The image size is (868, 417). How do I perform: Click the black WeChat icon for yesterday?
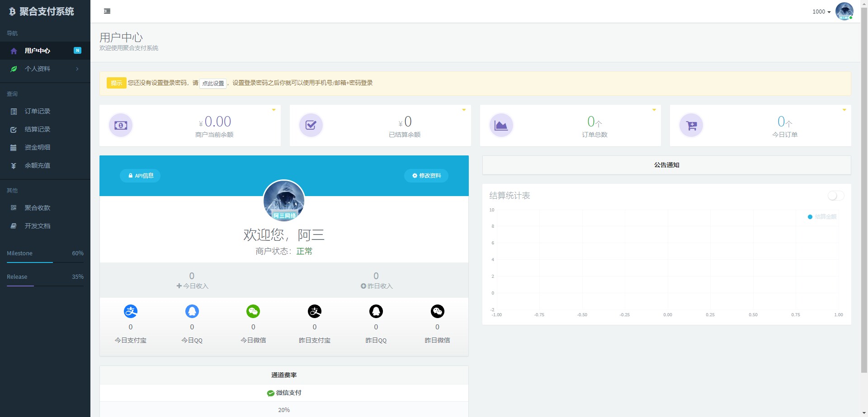(x=437, y=311)
